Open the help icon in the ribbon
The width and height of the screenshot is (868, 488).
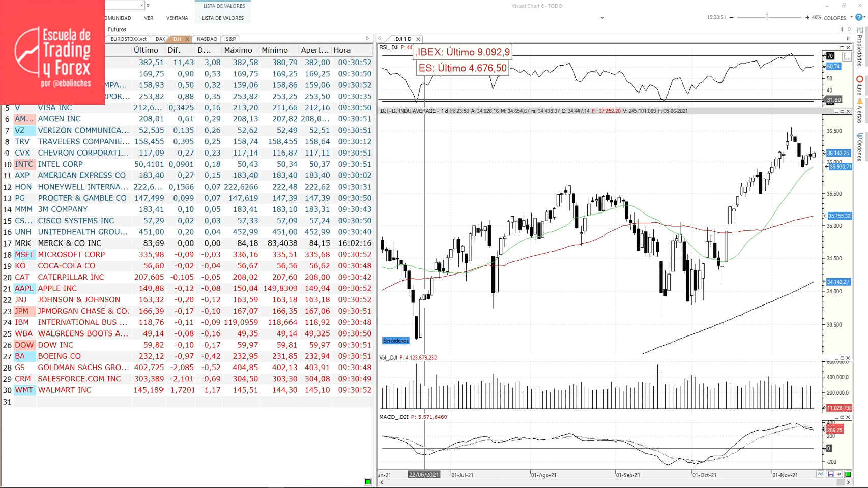(x=859, y=17)
